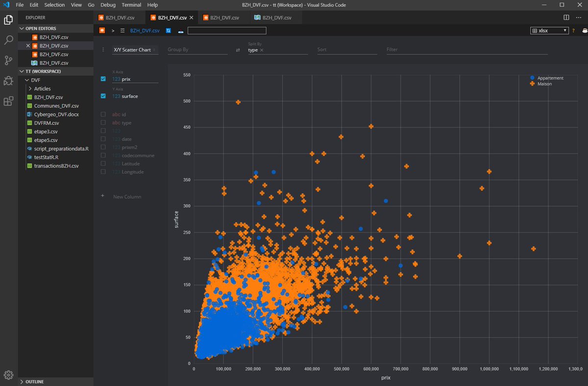Click the Sort field
The width and height of the screenshot is (588, 386).
(347, 50)
